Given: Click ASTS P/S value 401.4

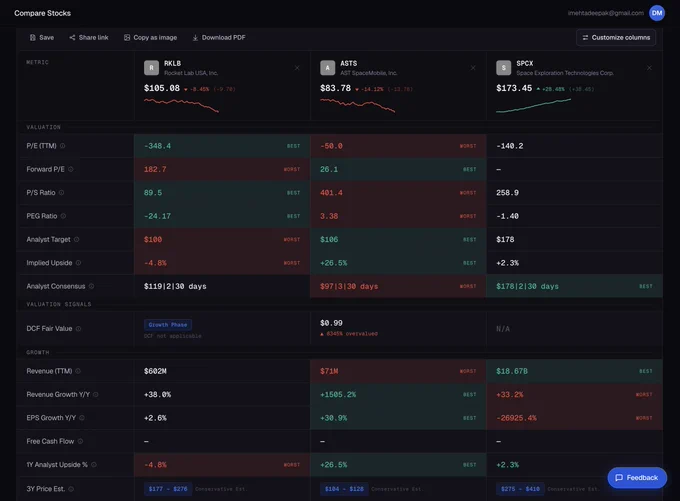Looking at the screenshot, I should (331, 193).
